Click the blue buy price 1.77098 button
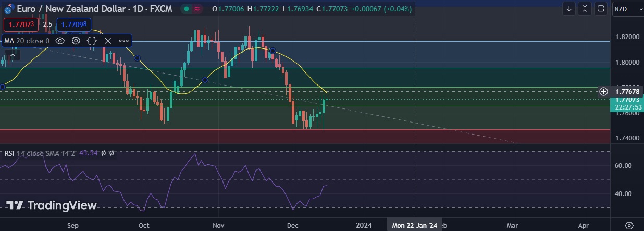The image size is (644, 231). (73, 25)
